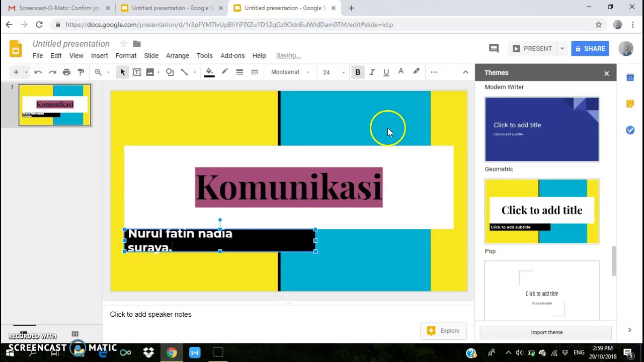This screenshot has width=644, height=362.
Task: Open Google Keep side panel icon
Action: coord(630,104)
